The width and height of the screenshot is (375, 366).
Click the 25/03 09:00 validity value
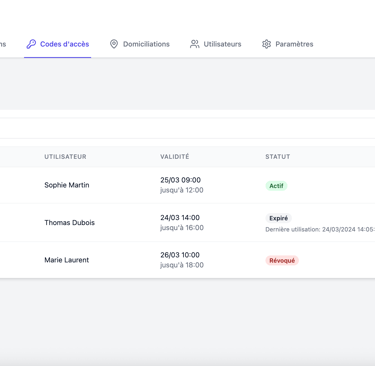(180, 180)
